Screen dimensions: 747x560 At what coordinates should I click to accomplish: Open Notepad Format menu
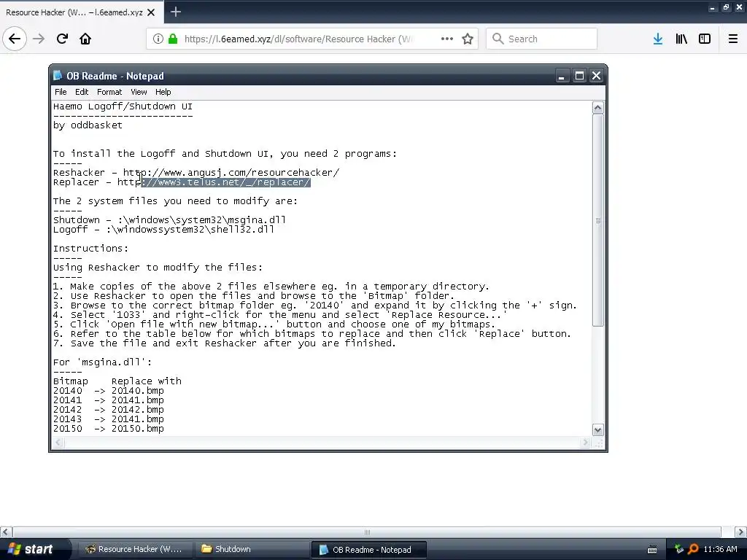[x=109, y=92]
